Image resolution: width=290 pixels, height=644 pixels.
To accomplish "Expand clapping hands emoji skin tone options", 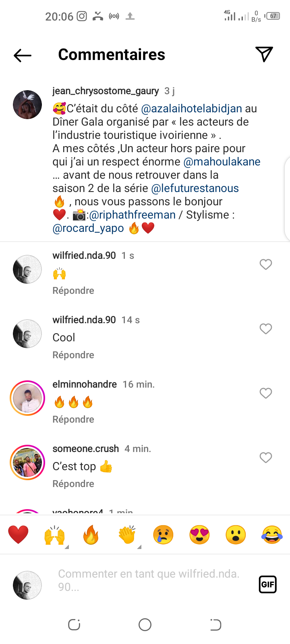I will (x=139, y=547).
